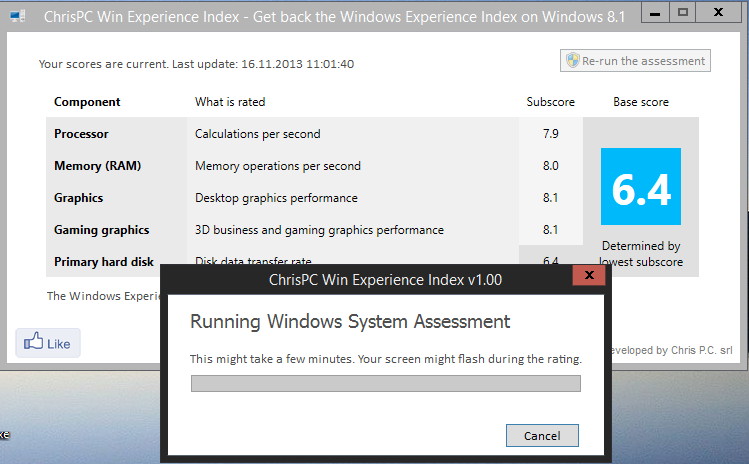
Task: Click the shield icon on Re-run button
Action: pos(573,61)
